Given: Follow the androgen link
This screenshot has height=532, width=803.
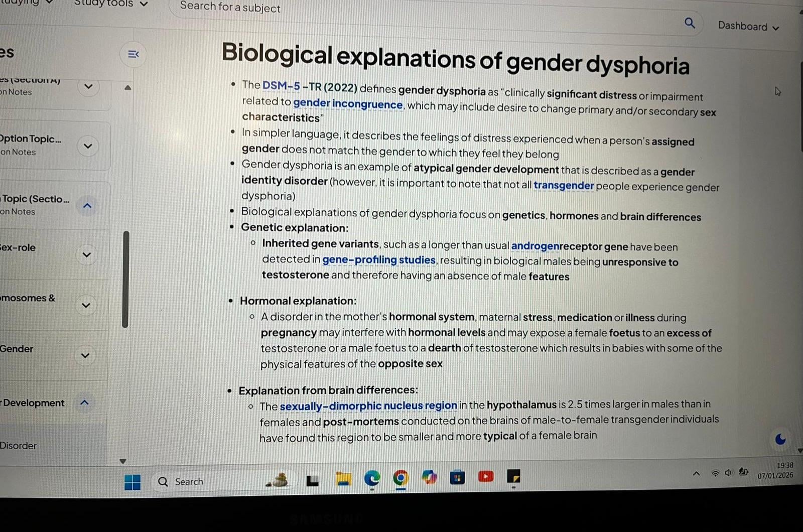Looking at the screenshot, I should click(535, 246).
